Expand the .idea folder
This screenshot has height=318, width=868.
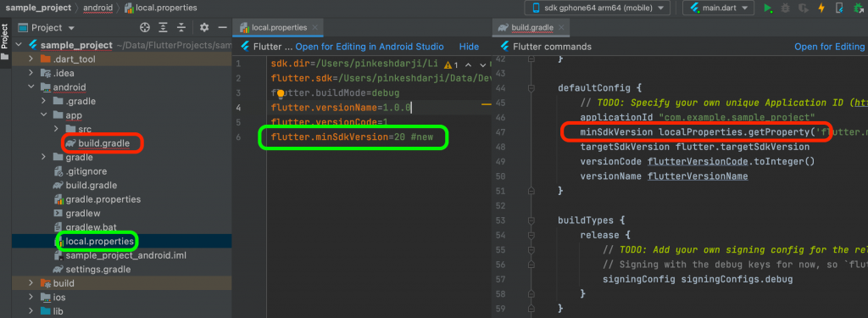tap(31, 73)
